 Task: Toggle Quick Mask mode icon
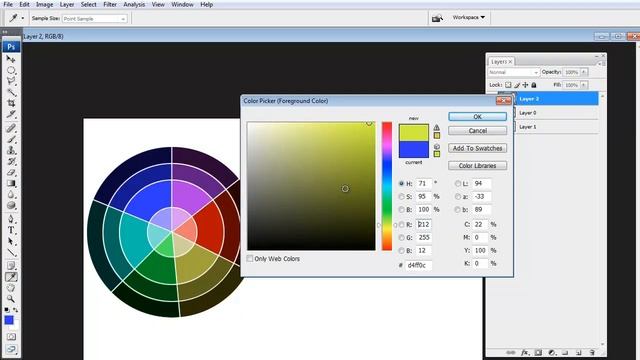(x=11, y=337)
